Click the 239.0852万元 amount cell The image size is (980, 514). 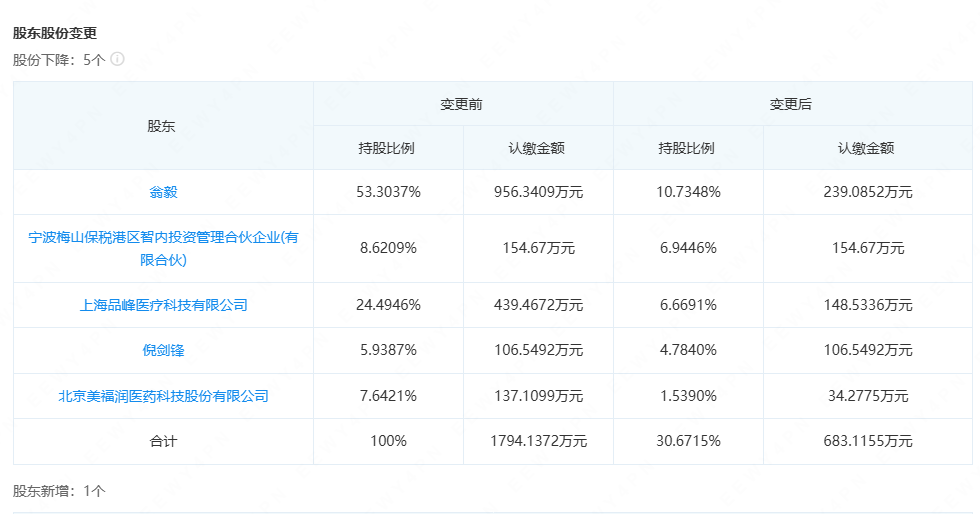click(867, 192)
